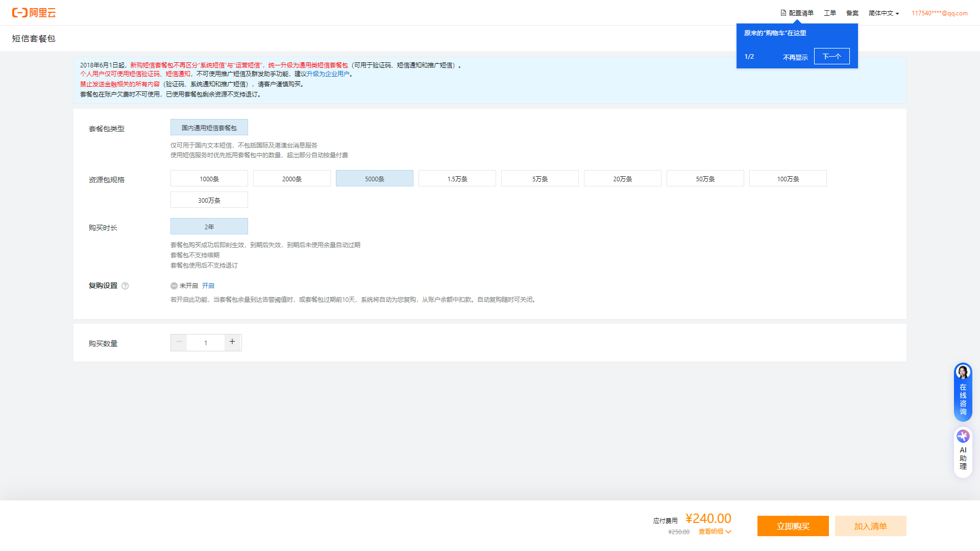Click the minus quantity button
Image resolution: width=980 pixels, height=551 pixels.
(179, 342)
